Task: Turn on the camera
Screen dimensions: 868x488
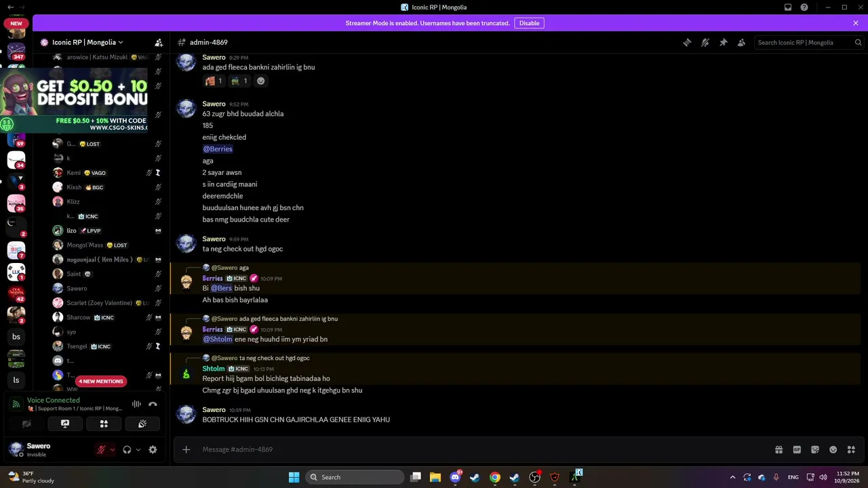Action: 26,424
